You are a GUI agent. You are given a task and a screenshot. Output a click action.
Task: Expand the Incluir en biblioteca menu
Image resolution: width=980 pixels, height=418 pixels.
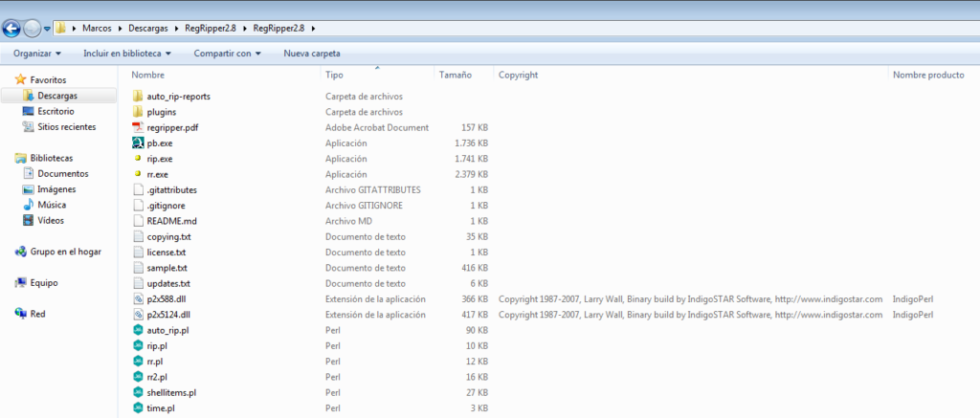coord(127,54)
